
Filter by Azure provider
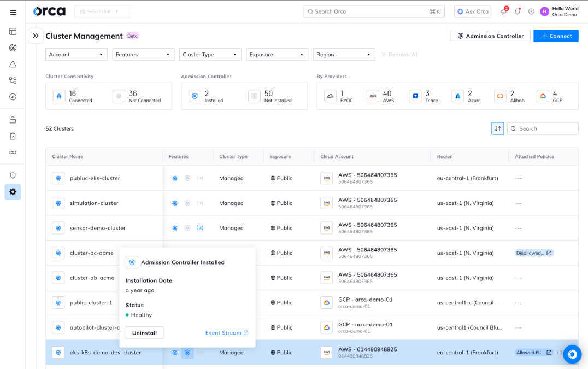coord(466,96)
